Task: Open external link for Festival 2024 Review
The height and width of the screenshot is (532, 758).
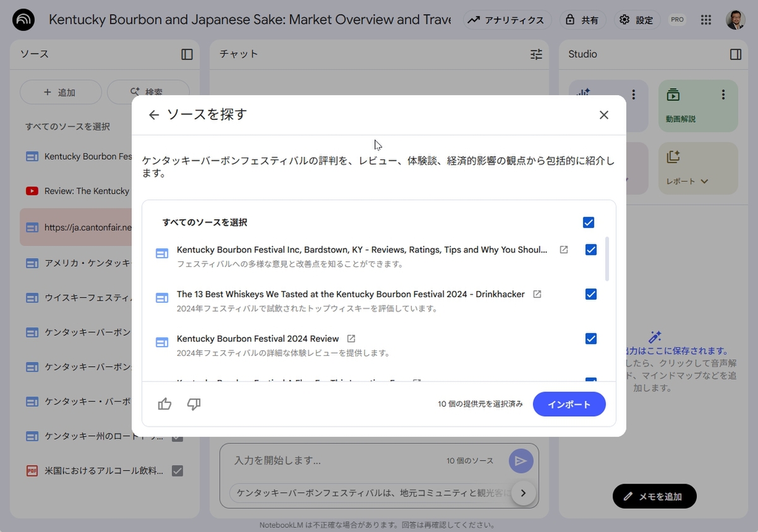Action: coord(351,339)
